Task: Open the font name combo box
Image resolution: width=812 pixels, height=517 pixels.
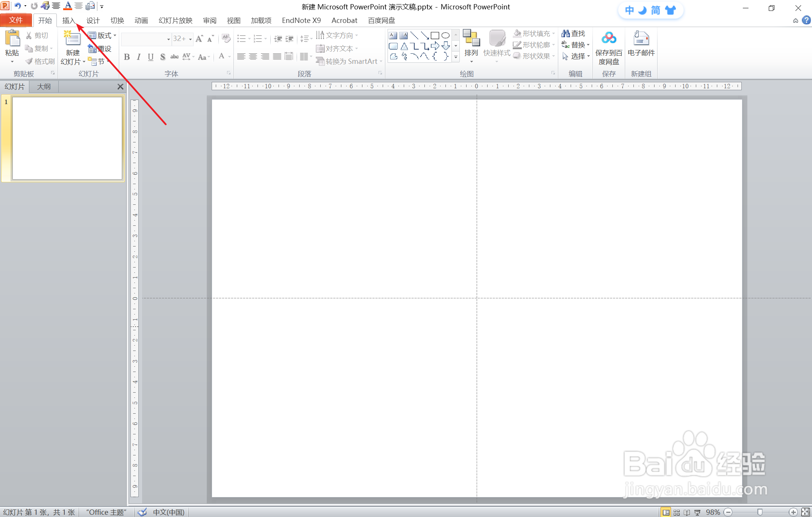Action: coord(146,39)
